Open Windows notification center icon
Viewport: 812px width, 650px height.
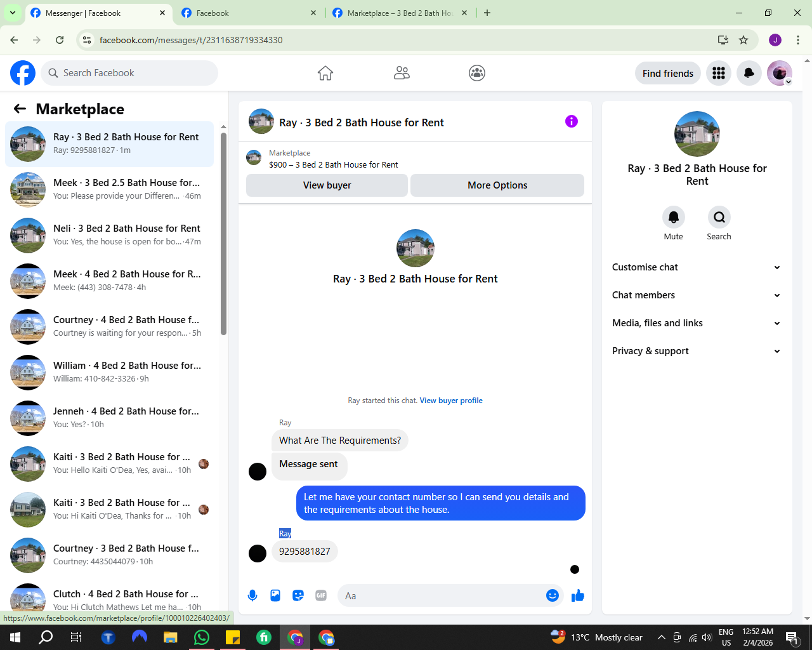coord(792,637)
